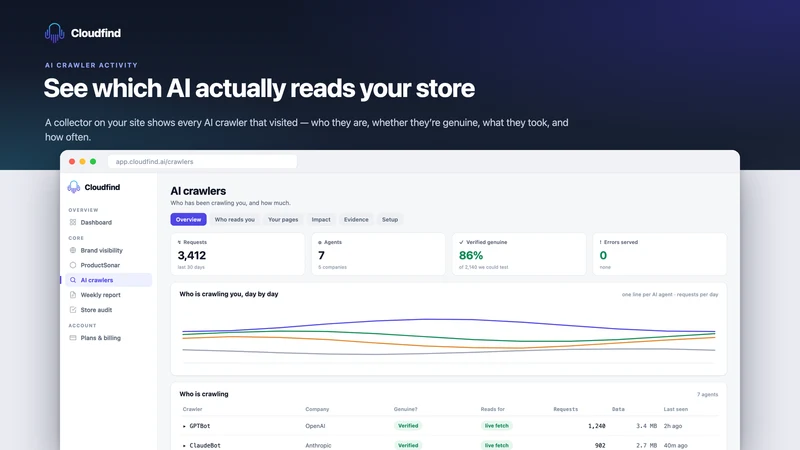This screenshot has width=800, height=450.
Task: Click the red window close dot
Action: 72,162
